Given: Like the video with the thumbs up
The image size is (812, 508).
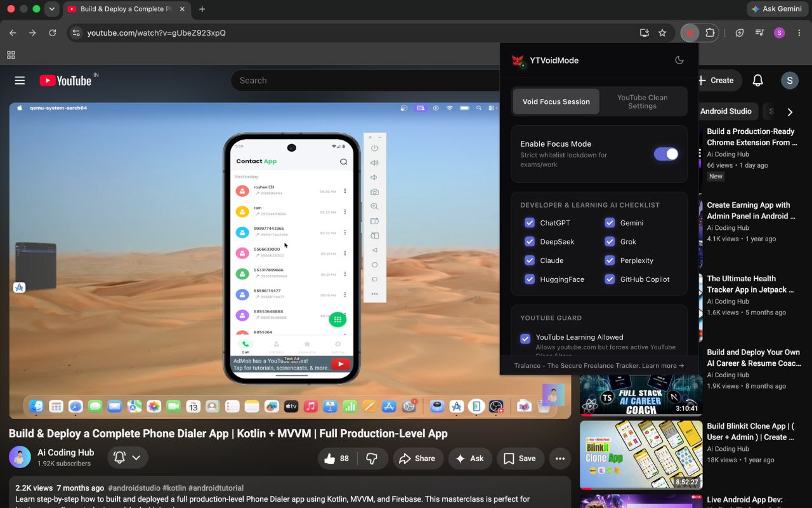Looking at the screenshot, I should tap(337, 458).
